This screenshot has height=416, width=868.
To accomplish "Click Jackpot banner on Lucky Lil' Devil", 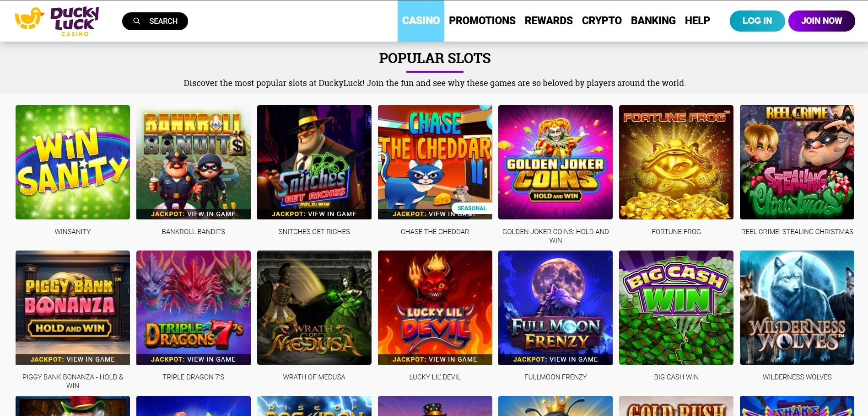I will click(435, 359).
